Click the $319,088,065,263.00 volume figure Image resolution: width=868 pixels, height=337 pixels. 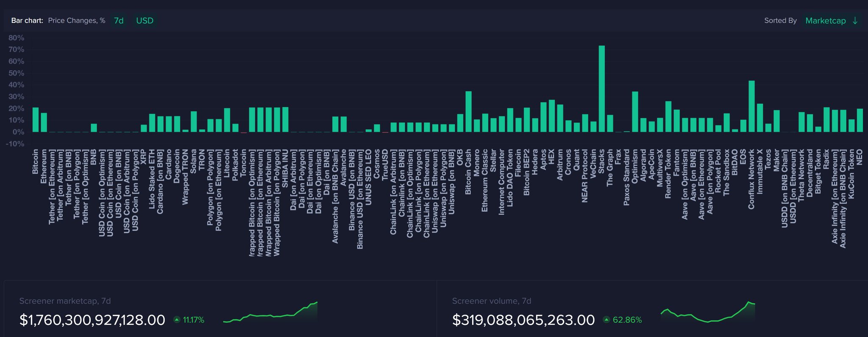click(523, 320)
